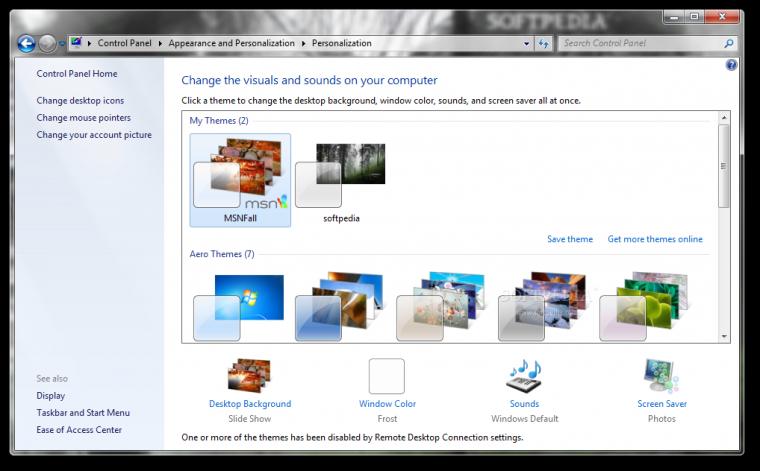The width and height of the screenshot is (760, 471).
Task: Open the address bar history dropdown arrow
Action: coord(525,44)
